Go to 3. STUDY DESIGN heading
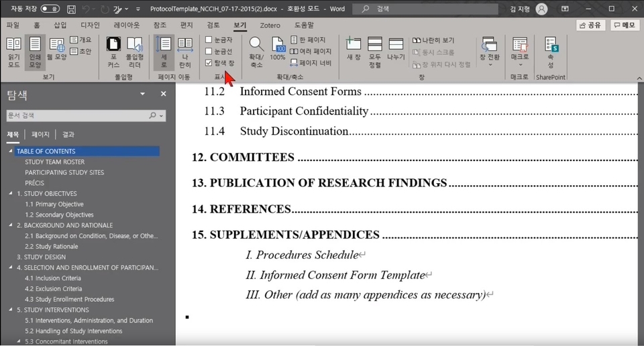 [41, 257]
